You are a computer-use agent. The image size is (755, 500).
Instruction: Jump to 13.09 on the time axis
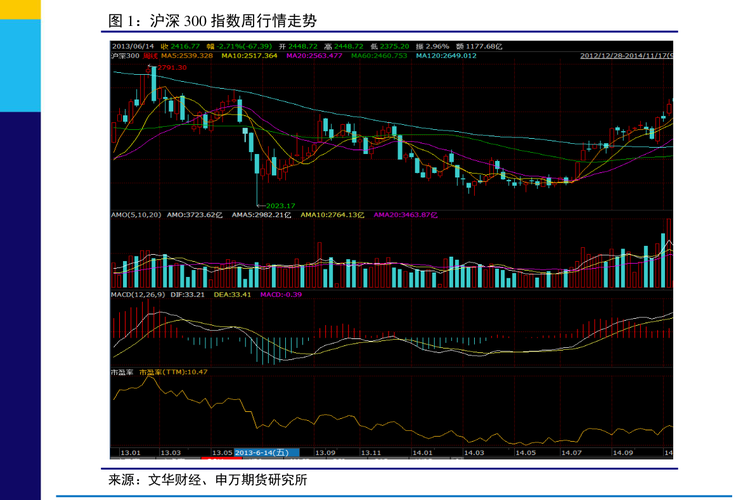[x=325, y=453]
